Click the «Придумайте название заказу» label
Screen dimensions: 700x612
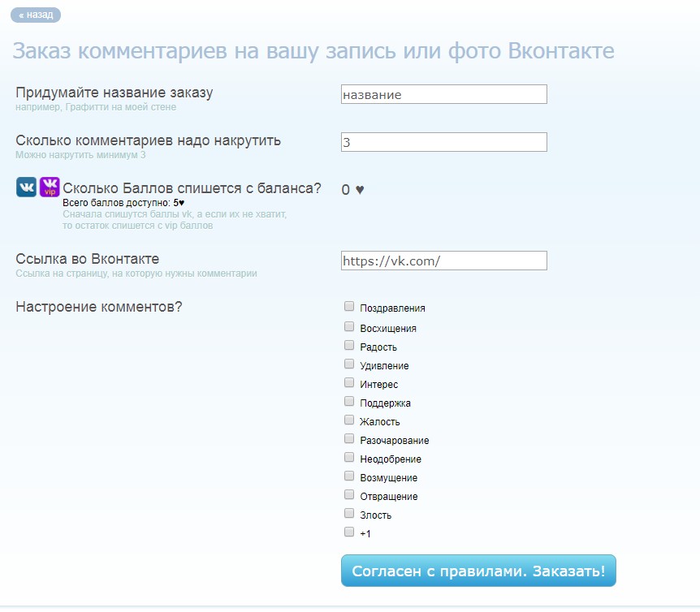pos(115,93)
